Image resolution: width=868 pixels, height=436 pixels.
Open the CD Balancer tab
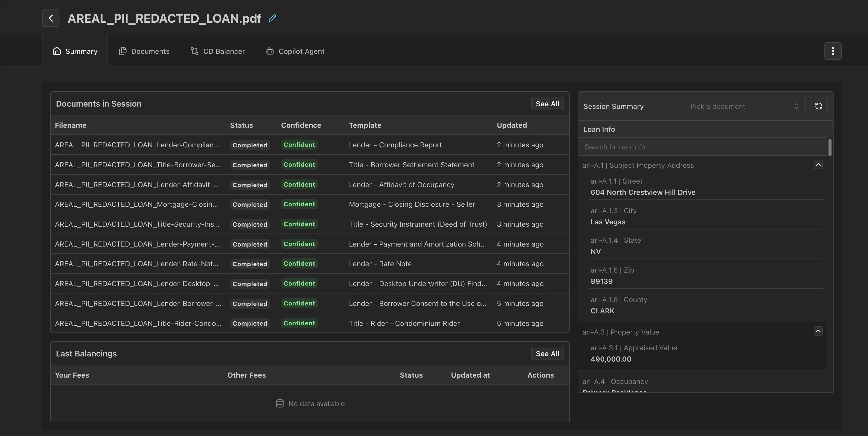[x=218, y=51]
